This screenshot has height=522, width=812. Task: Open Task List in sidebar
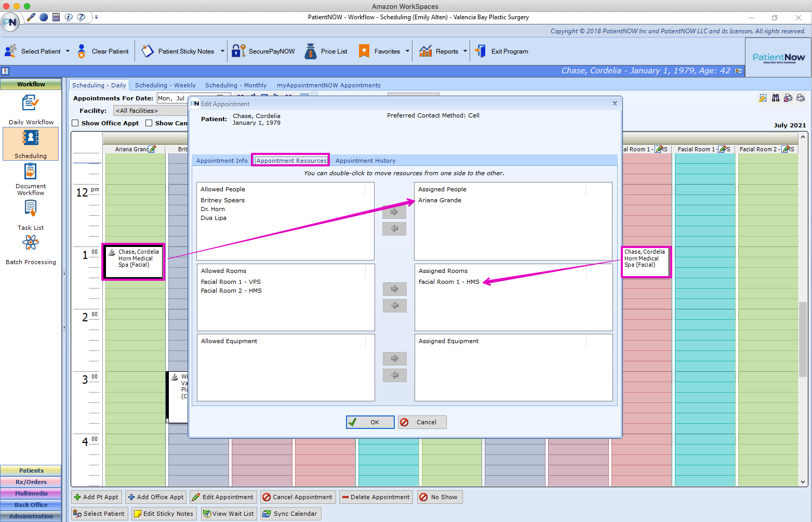(31, 215)
